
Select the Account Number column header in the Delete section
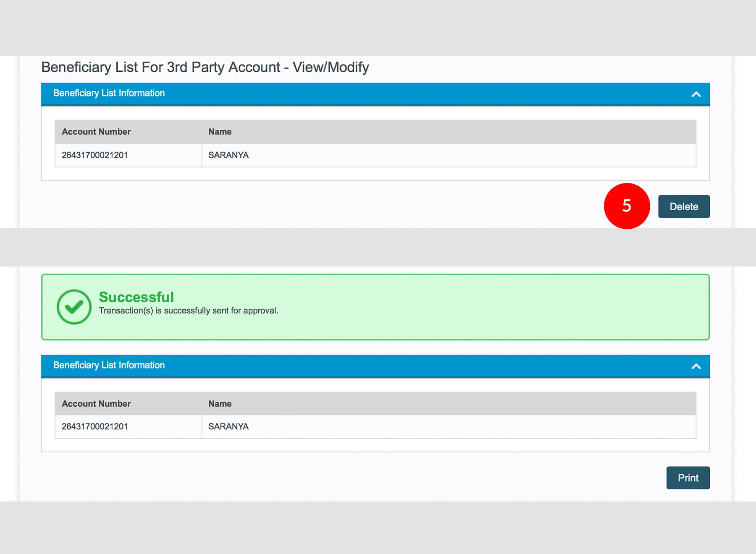[x=96, y=132]
